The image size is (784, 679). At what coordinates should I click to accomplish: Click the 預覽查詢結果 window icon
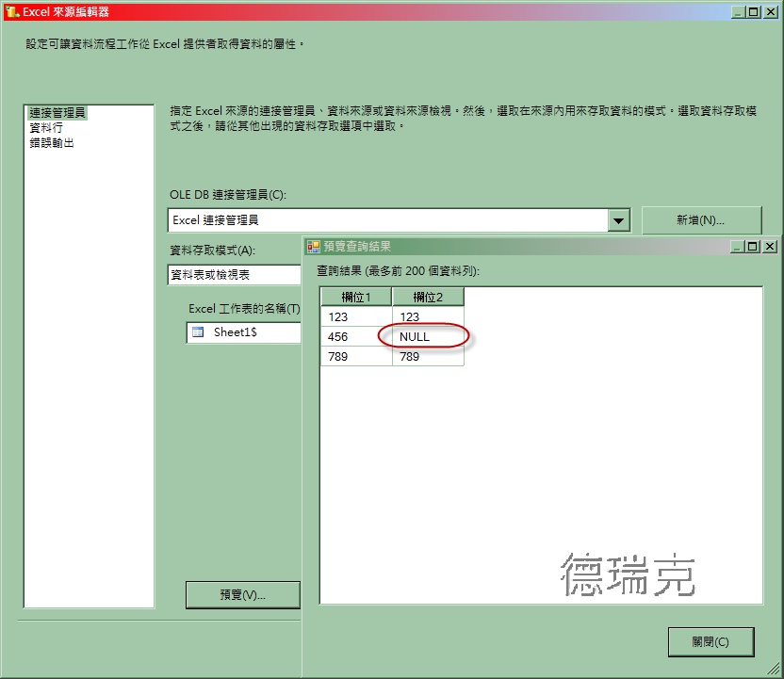click(x=314, y=247)
